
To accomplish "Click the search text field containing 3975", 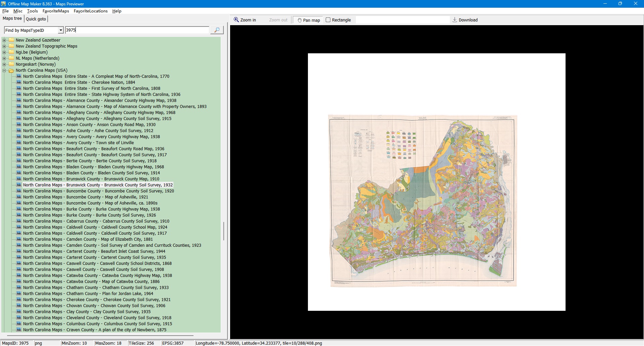I will [137, 30].
